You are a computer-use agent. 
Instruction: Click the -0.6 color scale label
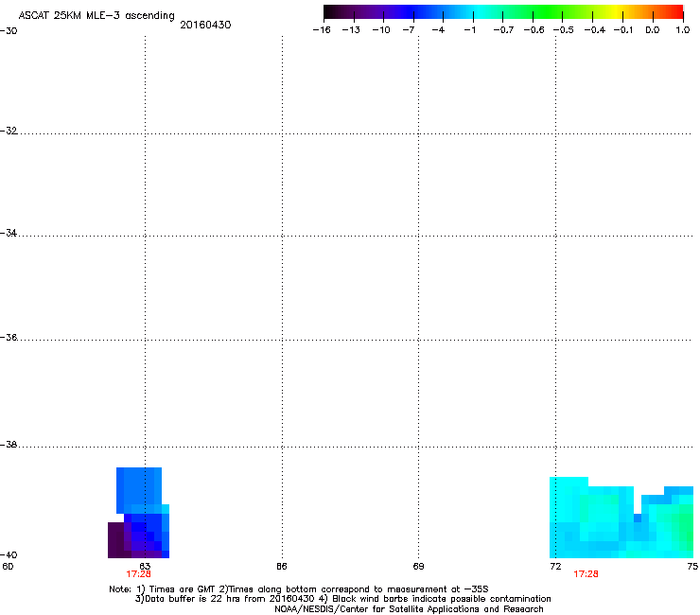[534, 30]
